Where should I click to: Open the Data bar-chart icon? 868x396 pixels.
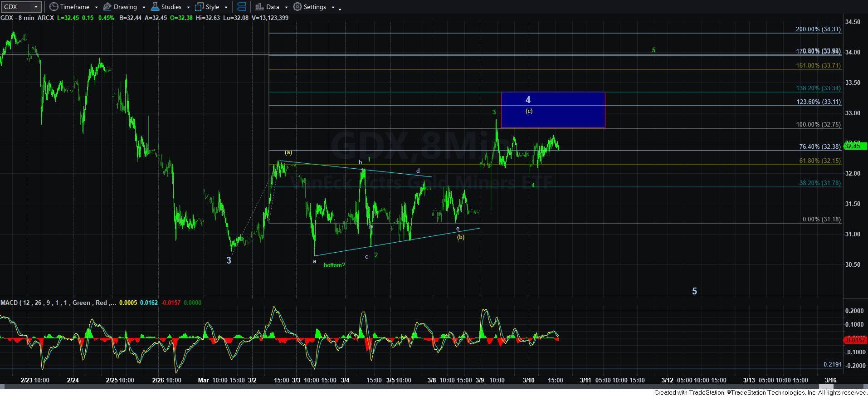tap(259, 7)
